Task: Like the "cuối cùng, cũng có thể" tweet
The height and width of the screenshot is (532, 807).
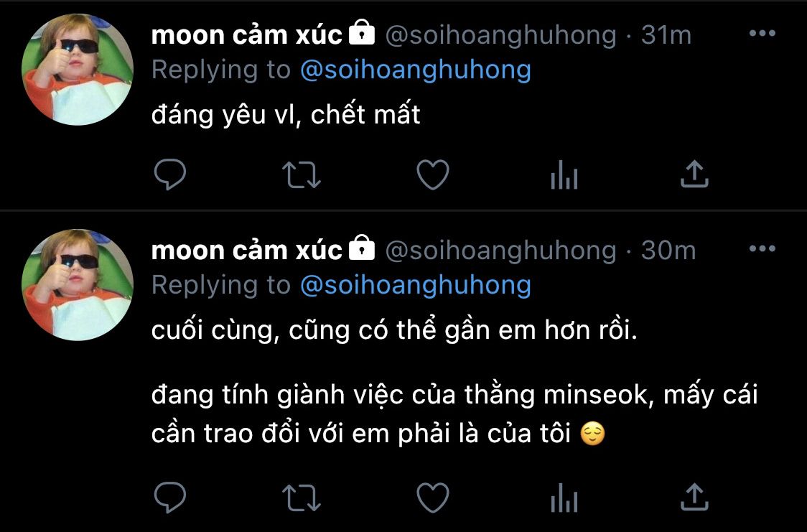Action: (433, 497)
